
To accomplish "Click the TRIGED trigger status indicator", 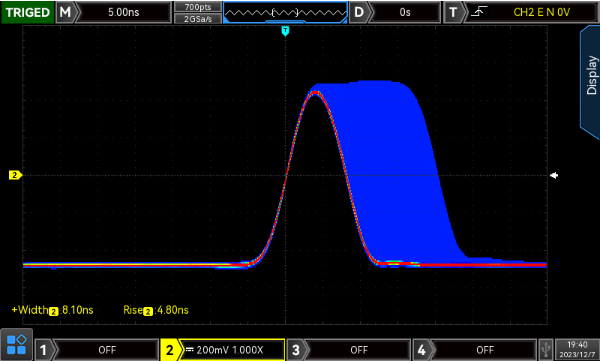I will [28, 12].
